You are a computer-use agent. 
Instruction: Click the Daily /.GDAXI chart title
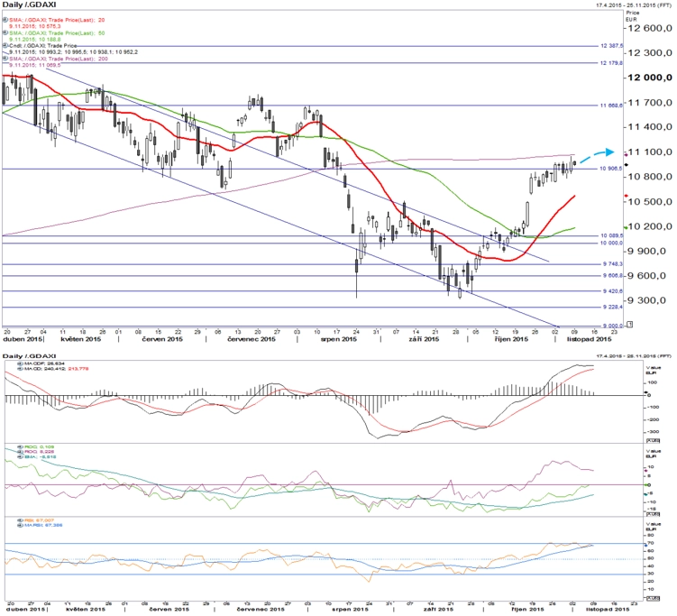click(x=30, y=5)
